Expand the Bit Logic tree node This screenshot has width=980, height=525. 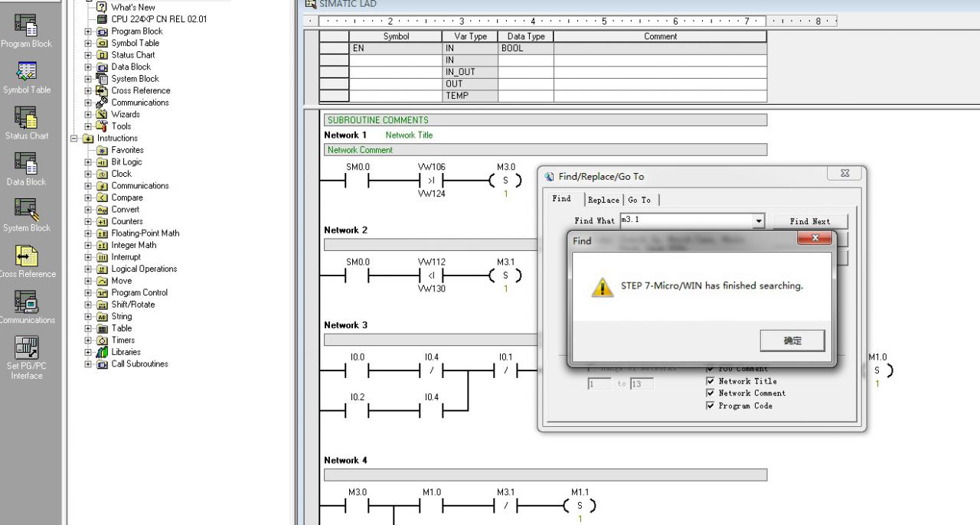[88, 162]
